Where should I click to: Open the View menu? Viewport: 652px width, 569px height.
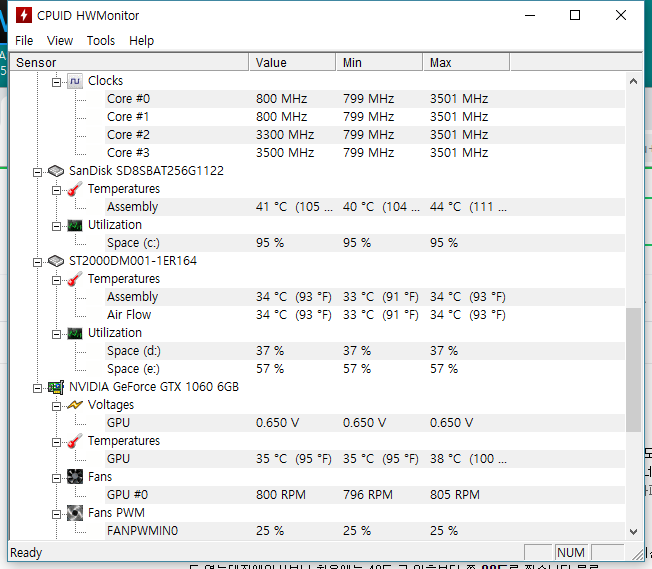click(x=60, y=41)
